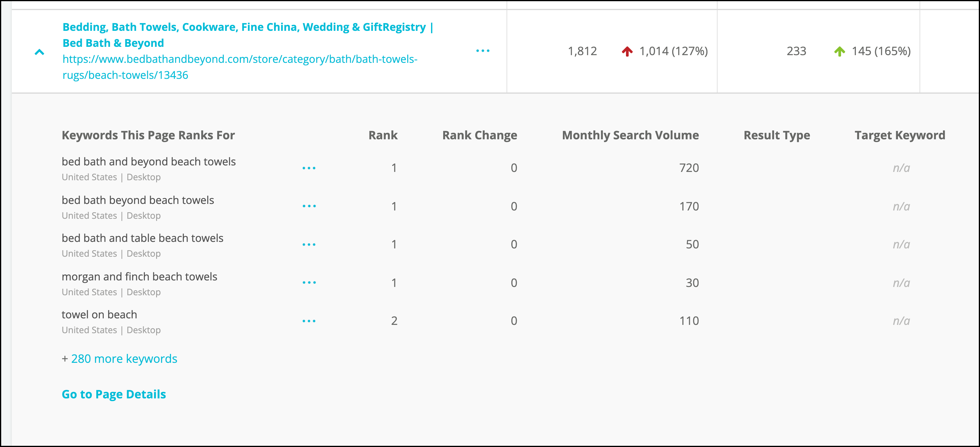Collapse the Bed Bath & Beyond page row
The image size is (980, 447).
point(39,52)
